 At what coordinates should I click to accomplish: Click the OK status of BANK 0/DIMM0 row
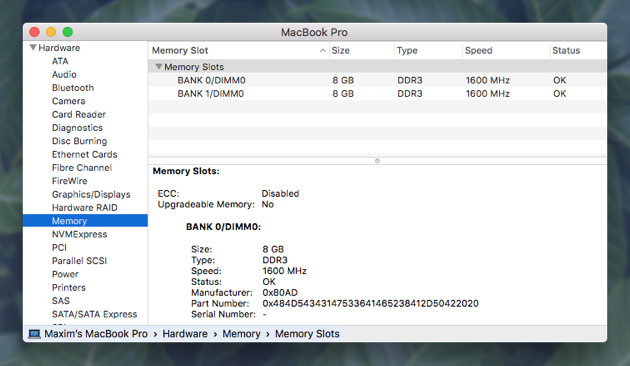[559, 80]
